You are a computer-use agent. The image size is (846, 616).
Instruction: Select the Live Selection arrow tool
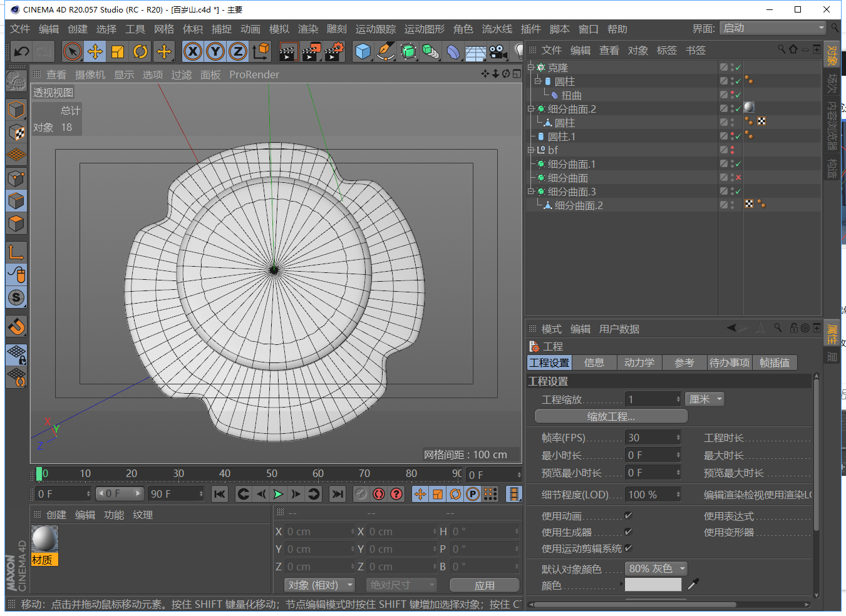(72, 51)
